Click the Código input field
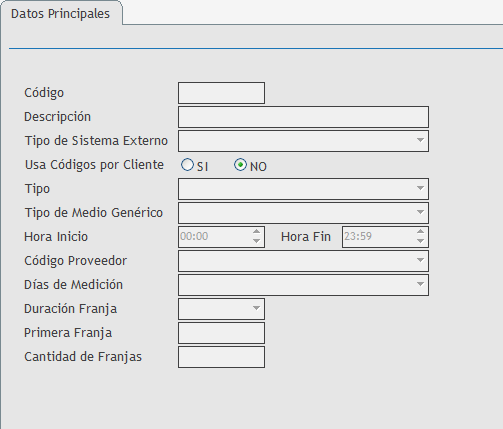Viewport: 503px width, 429px height. (x=221, y=93)
